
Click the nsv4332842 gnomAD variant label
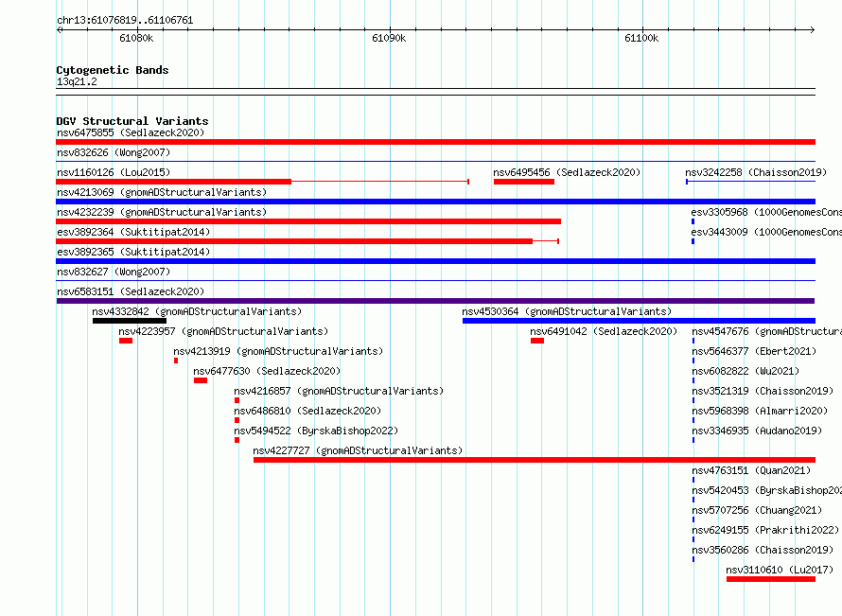(x=197, y=311)
